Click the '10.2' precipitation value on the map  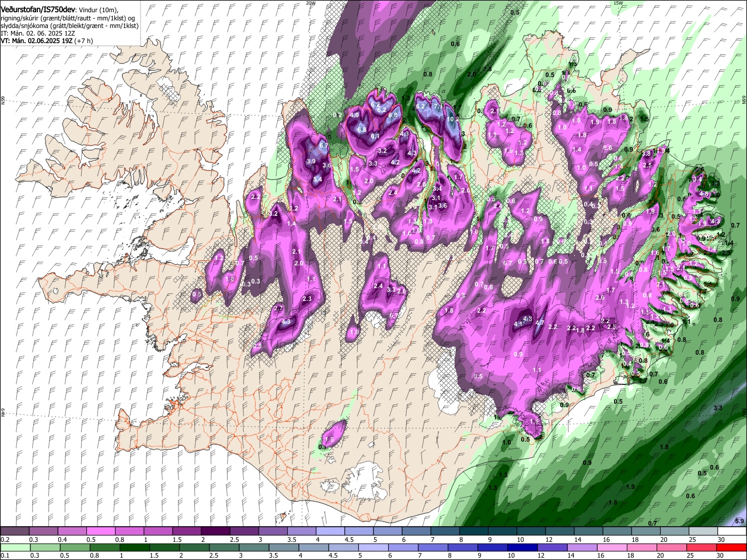pos(453,118)
